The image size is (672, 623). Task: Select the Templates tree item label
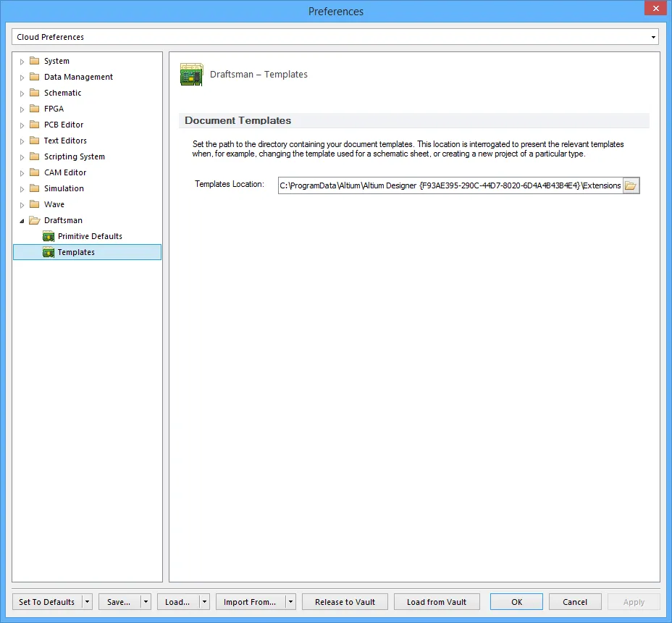[76, 252]
